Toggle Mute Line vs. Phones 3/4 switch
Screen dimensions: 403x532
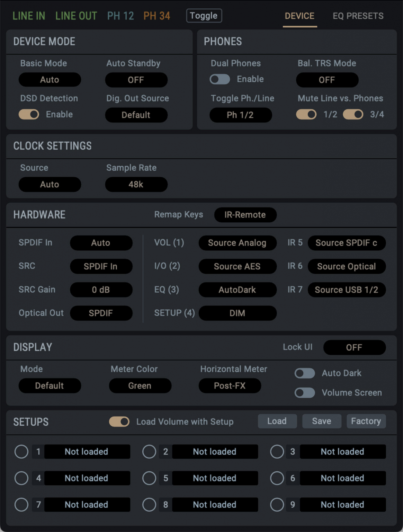coord(353,114)
